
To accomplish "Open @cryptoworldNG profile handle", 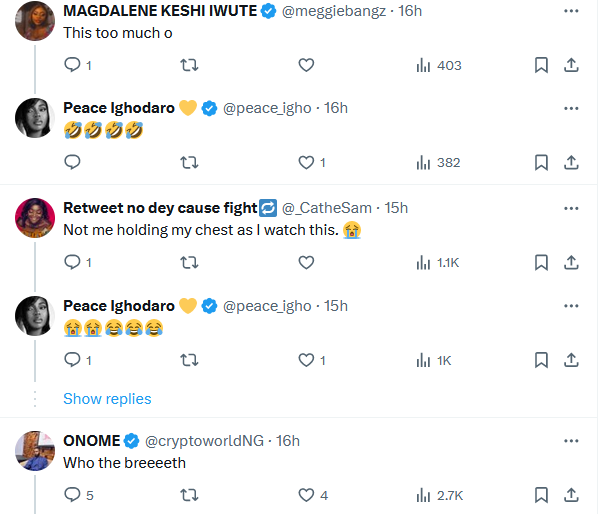I will tap(207, 440).
